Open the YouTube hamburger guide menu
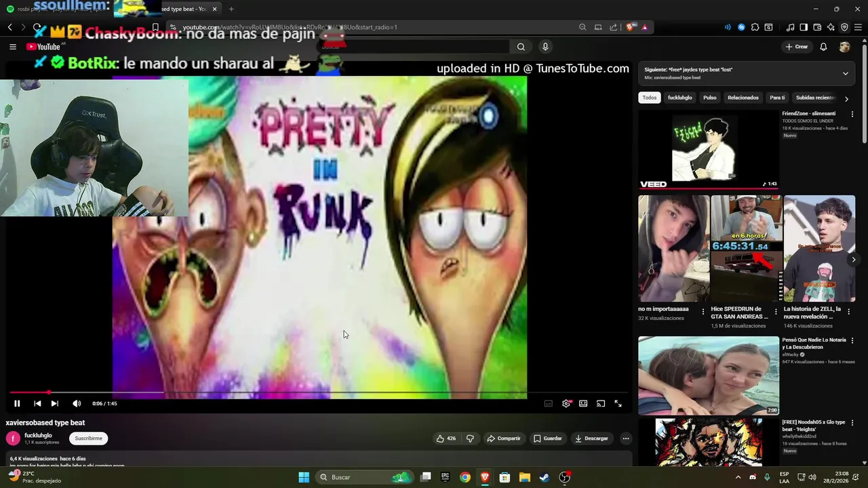868x488 pixels. click(13, 47)
